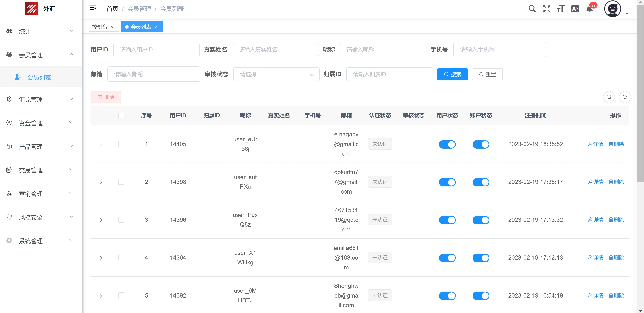Switch to the 控制台 tab
644x313 pixels.
100,27
